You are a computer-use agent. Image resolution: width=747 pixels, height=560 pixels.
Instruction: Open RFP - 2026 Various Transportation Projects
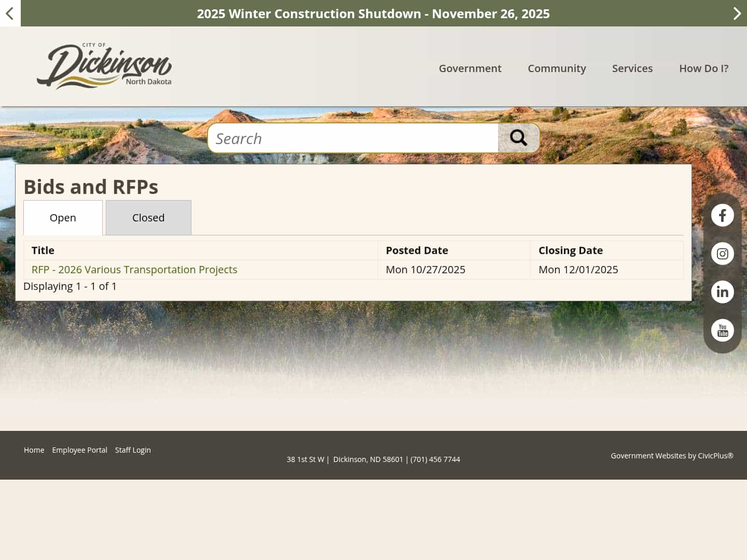click(134, 269)
